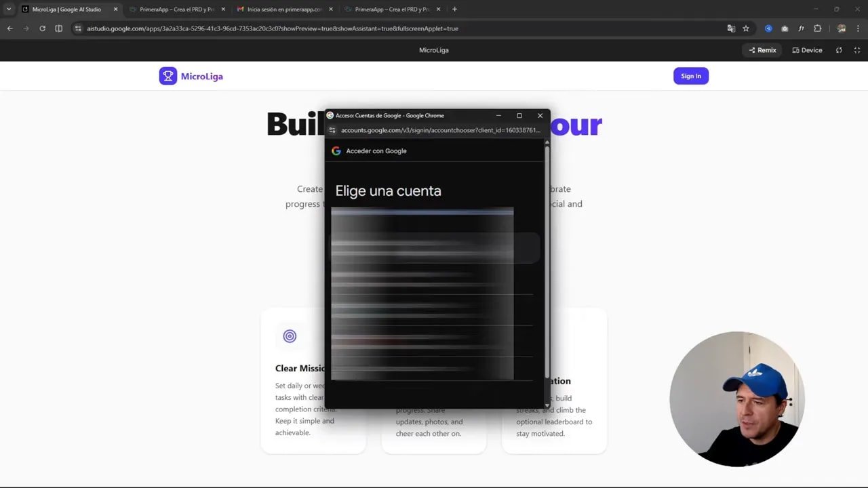Screen dimensions: 868x488
Task: Open the Remix option in the AI Studio toolbar
Action: coord(762,49)
